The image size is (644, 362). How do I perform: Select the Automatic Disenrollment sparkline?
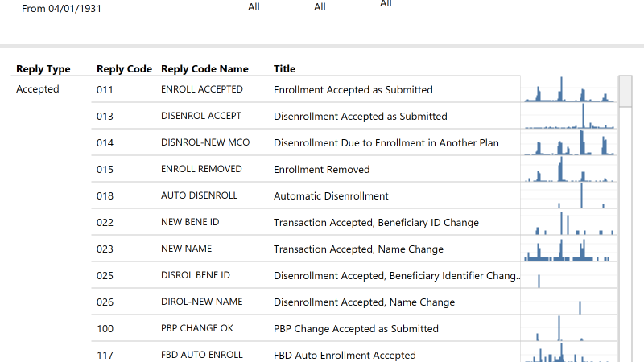pos(568,196)
